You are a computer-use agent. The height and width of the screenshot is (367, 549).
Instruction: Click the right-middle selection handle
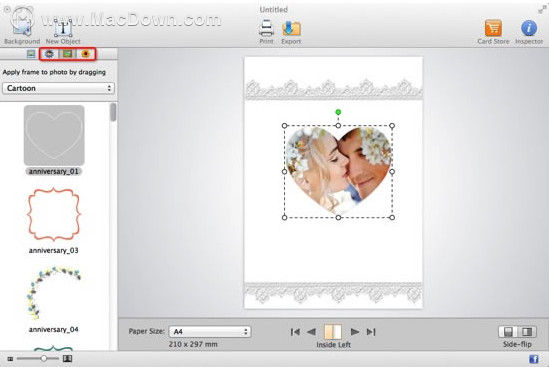click(x=392, y=172)
